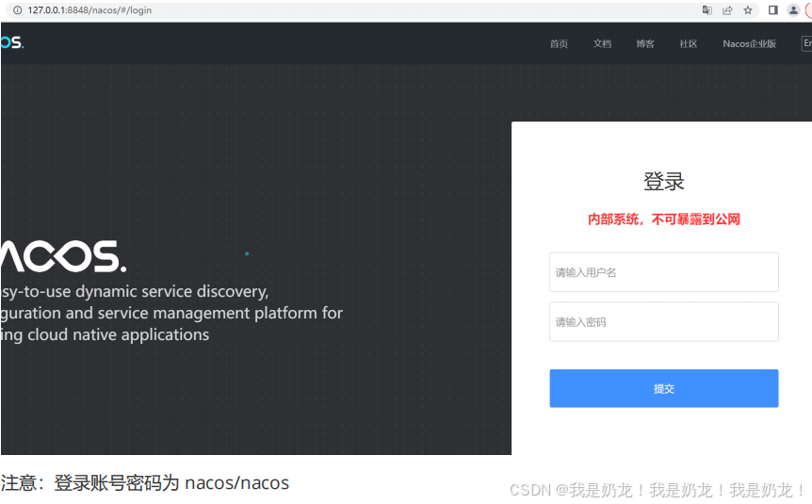Open 社区 in the top navigation
The image size is (812, 504).
(689, 44)
